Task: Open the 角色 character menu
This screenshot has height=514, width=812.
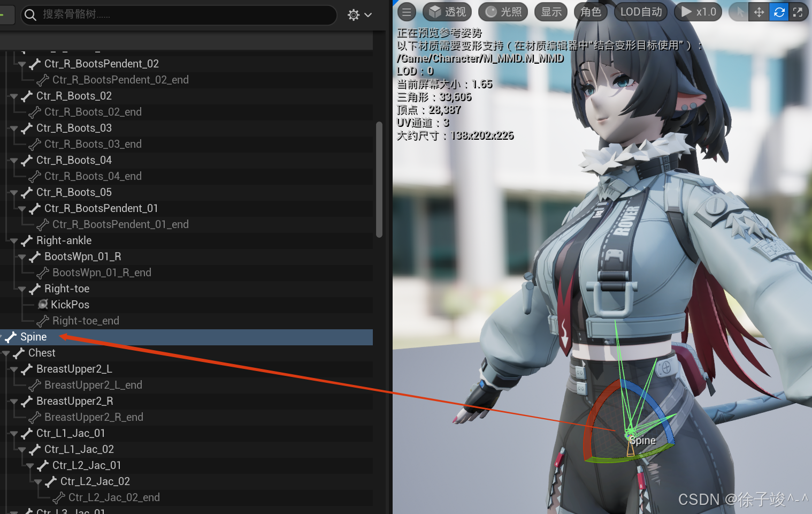Action: click(591, 12)
